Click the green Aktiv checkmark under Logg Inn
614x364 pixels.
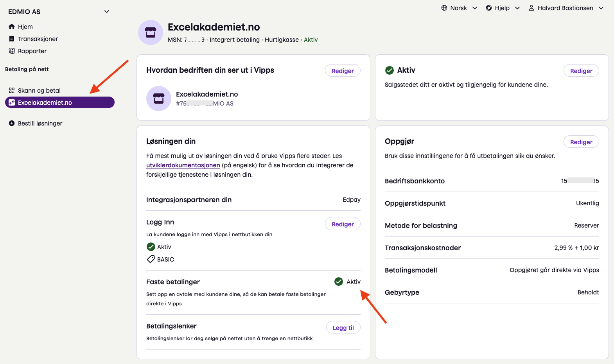tap(151, 247)
